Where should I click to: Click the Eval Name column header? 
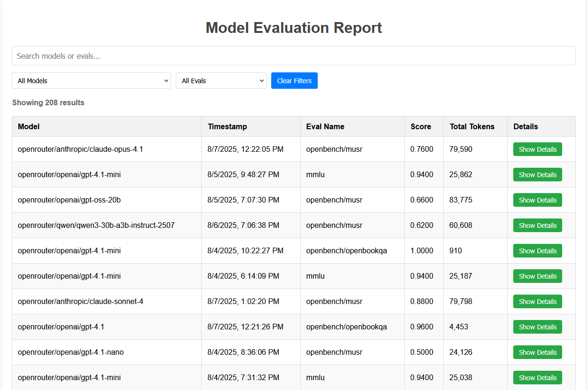pos(325,126)
